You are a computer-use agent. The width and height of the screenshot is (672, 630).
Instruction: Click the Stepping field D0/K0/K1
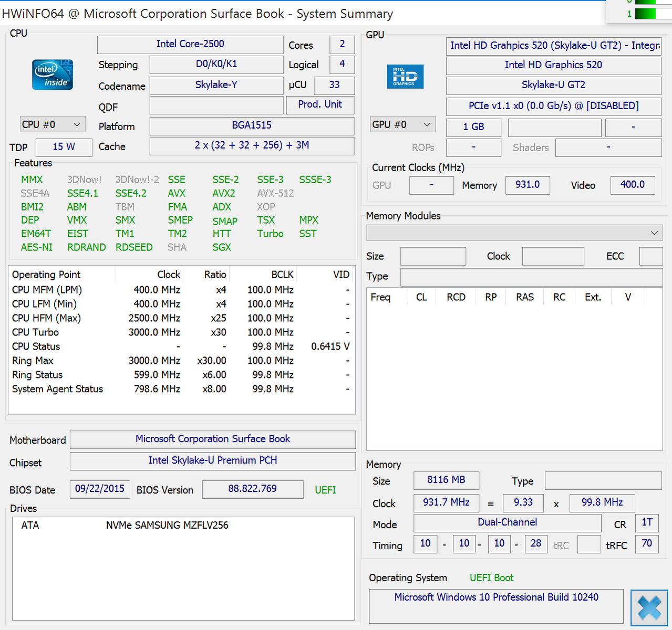(x=216, y=64)
